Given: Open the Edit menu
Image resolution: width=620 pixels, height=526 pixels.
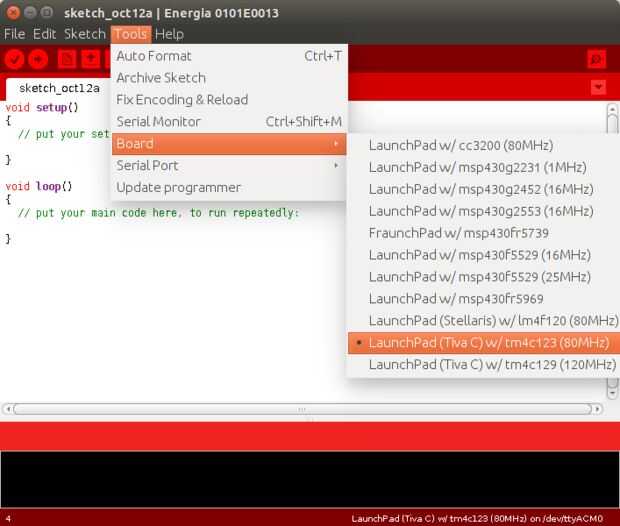Looking at the screenshot, I should click(44, 34).
